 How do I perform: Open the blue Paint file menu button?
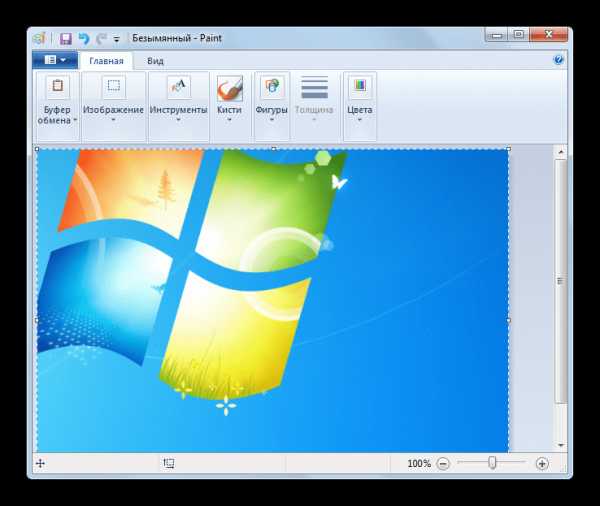(x=55, y=60)
